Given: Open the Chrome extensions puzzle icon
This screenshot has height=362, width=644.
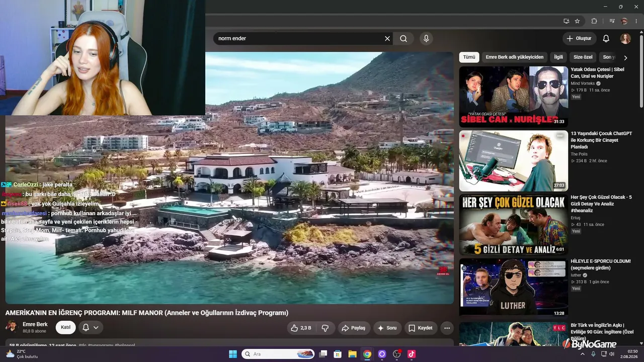Looking at the screenshot, I should coord(594,21).
